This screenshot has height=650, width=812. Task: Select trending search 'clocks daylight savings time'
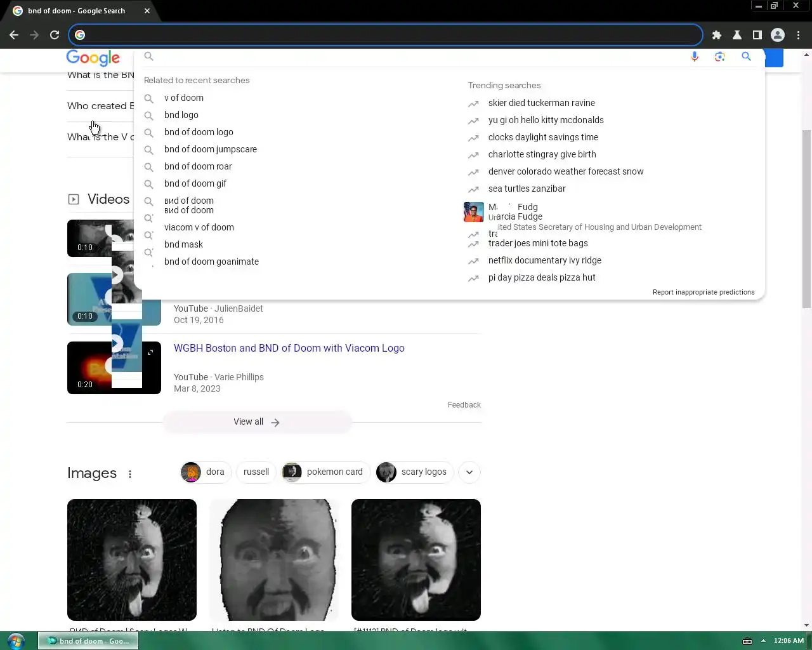click(x=543, y=137)
